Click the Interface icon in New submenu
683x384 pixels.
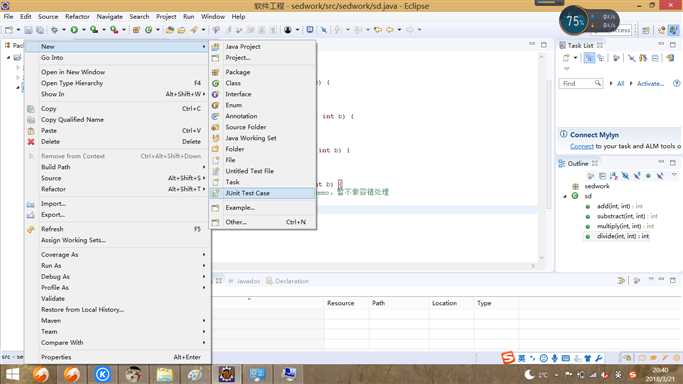click(216, 94)
